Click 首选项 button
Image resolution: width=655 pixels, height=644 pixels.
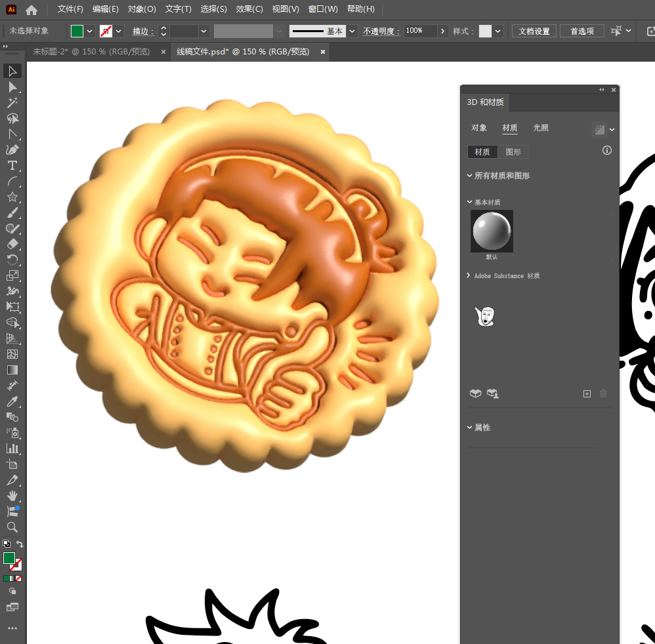coord(582,31)
